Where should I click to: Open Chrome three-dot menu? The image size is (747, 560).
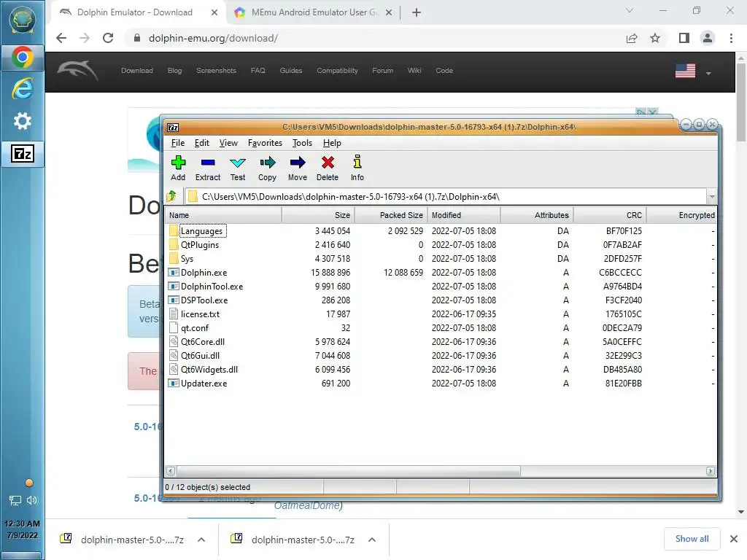[731, 38]
